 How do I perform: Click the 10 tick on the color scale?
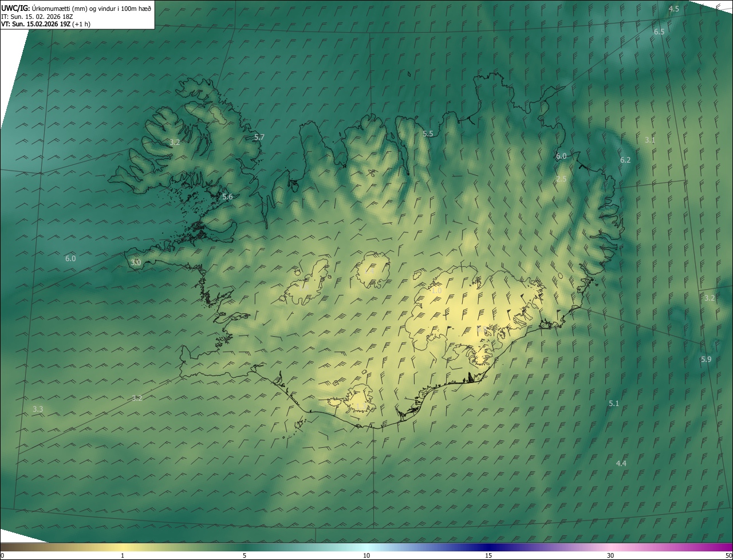[366, 555]
